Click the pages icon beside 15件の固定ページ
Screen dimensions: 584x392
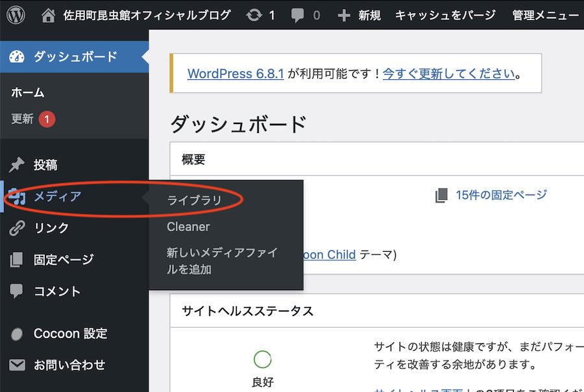[x=441, y=195]
